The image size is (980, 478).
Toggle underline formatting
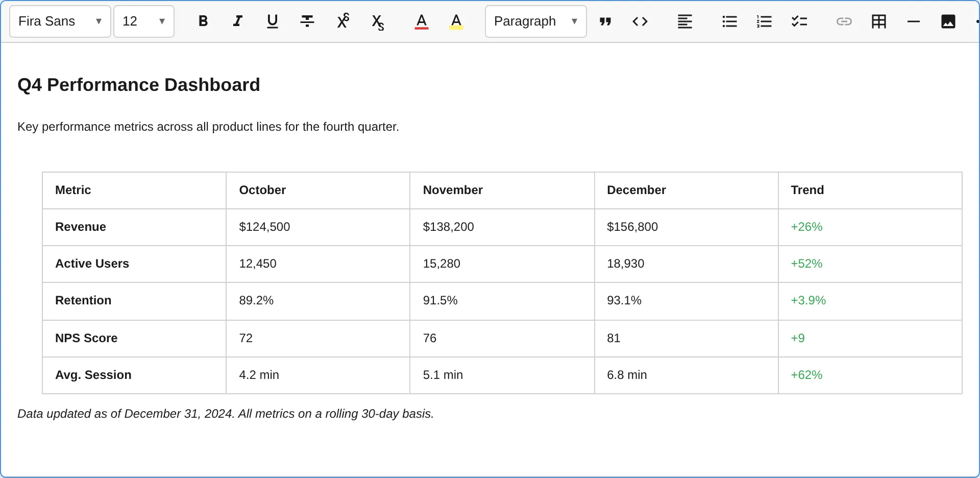[273, 21]
